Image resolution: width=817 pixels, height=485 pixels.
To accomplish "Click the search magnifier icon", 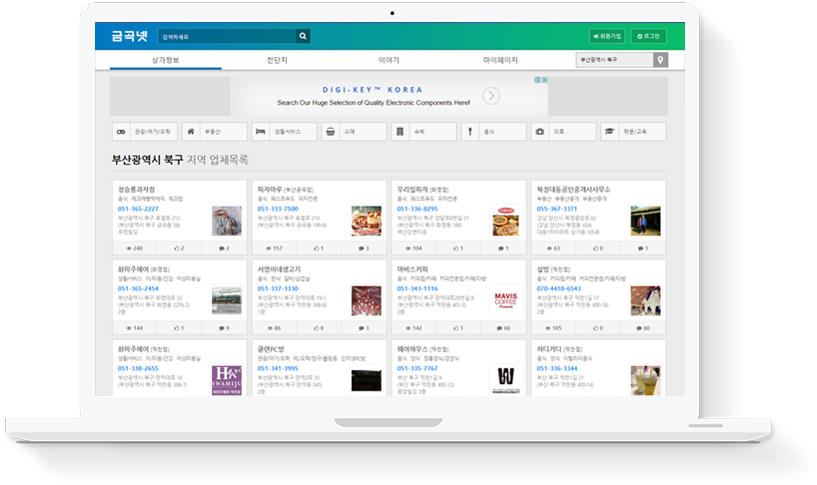I will point(303,36).
